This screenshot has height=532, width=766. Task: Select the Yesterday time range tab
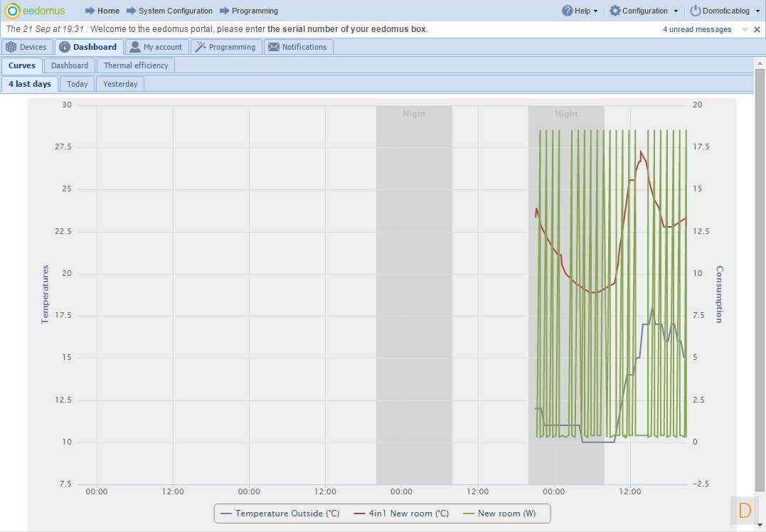[120, 84]
